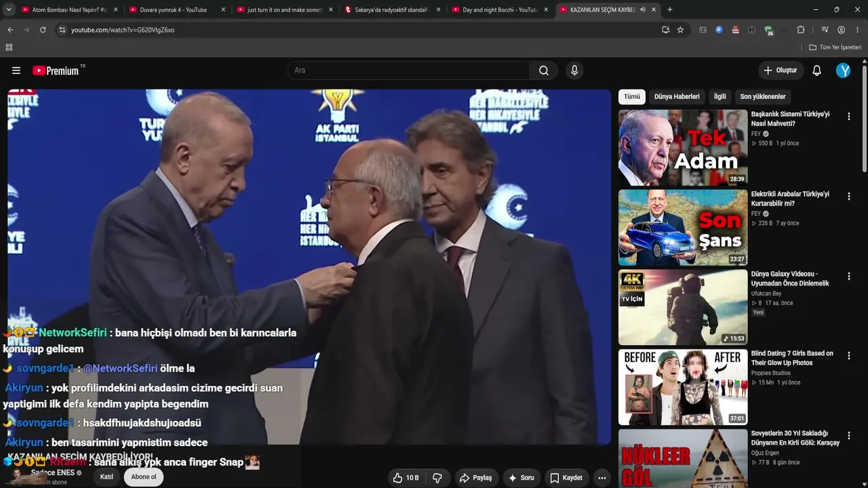Open options for 'Elektrikli Arabalar' video
This screenshot has width=868, height=488.
(x=848, y=197)
